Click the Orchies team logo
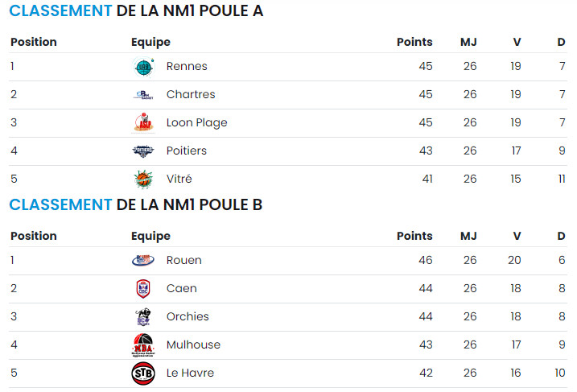The height and width of the screenshot is (392, 577). [143, 317]
